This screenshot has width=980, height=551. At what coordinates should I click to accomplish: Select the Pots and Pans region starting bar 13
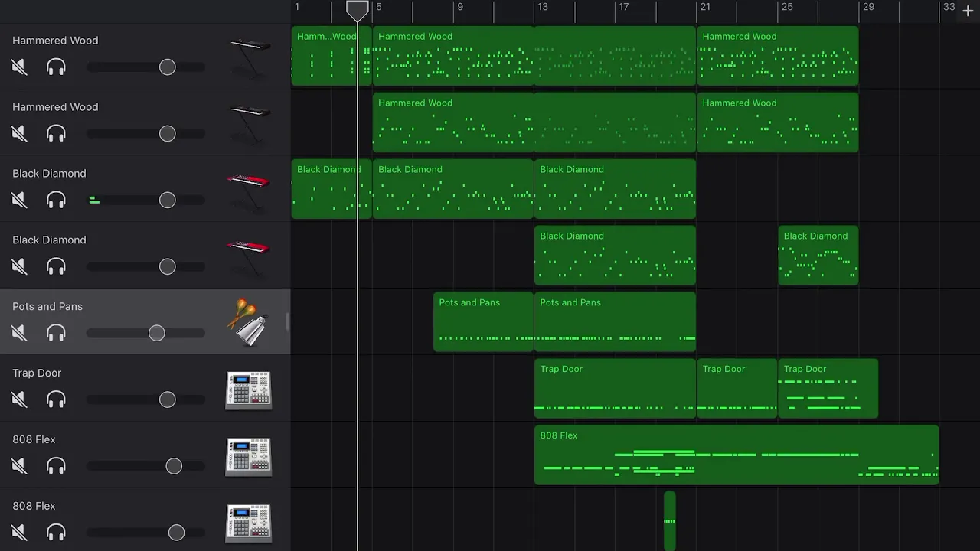615,322
